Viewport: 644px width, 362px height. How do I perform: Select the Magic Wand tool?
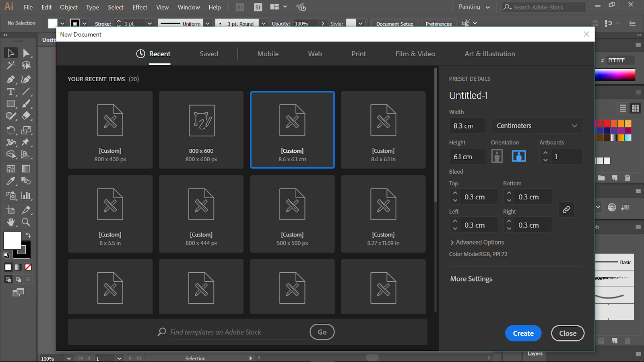pyautogui.click(x=11, y=65)
